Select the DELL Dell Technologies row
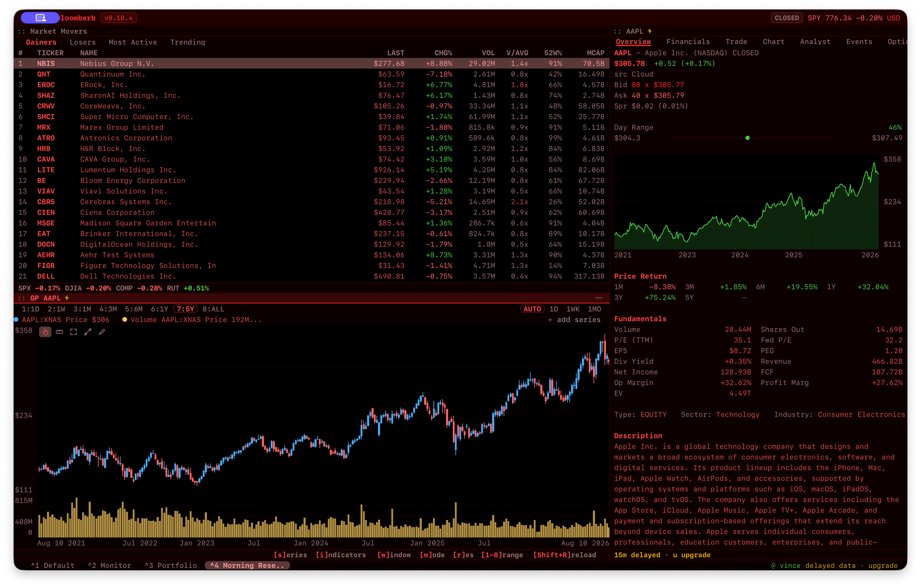Screen dimensions: 921x588 [311, 276]
